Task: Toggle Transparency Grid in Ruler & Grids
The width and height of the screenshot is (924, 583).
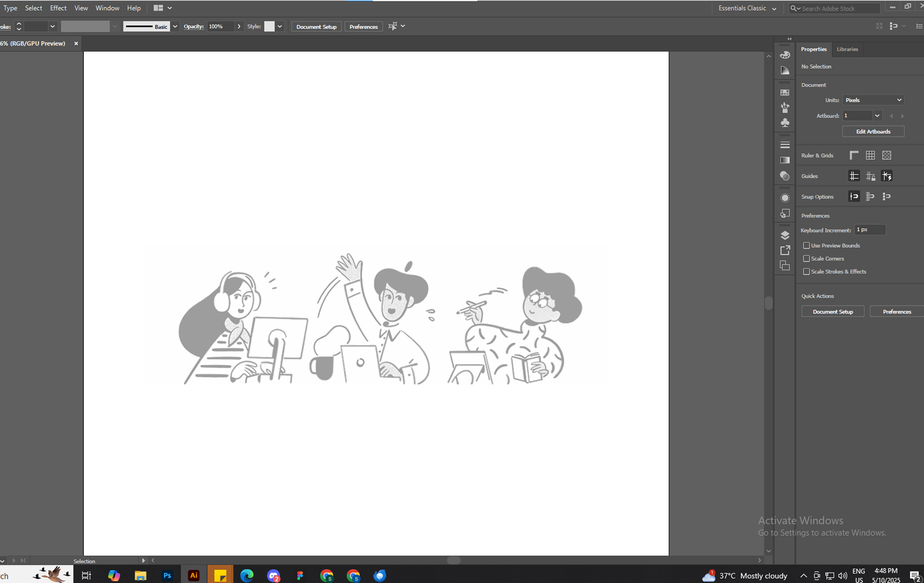Action: click(x=887, y=155)
